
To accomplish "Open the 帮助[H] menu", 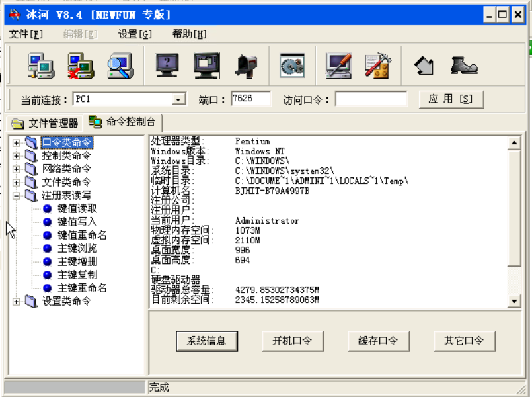I will pos(189,34).
